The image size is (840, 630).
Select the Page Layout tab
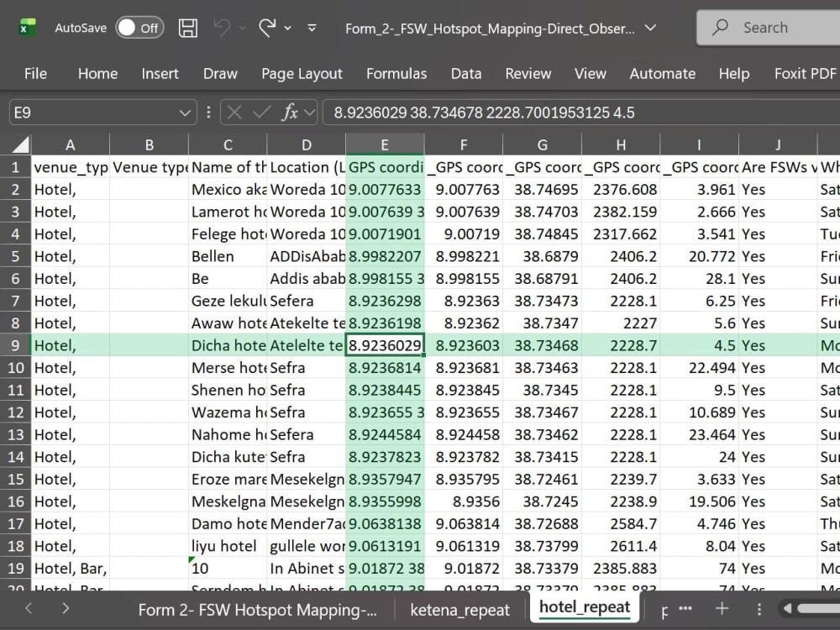[x=302, y=73]
